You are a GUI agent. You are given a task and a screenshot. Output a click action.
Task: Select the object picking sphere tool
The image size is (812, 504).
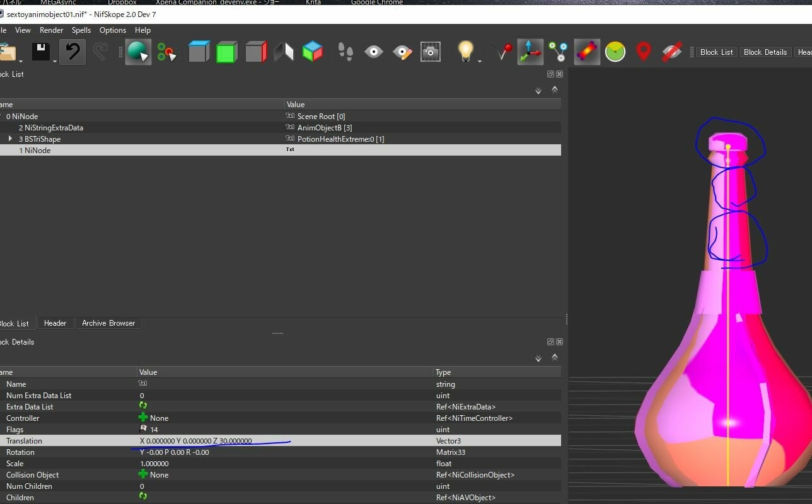138,52
